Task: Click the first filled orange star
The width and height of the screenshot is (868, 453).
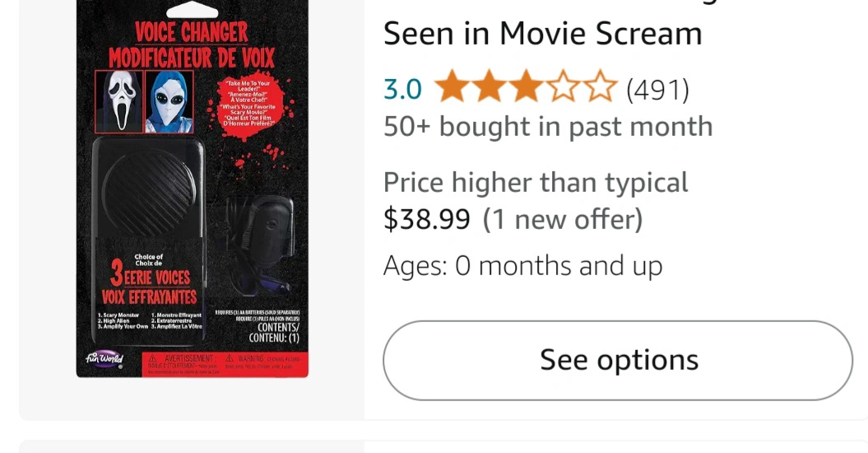Action: pyautogui.click(x=450, y=88)
